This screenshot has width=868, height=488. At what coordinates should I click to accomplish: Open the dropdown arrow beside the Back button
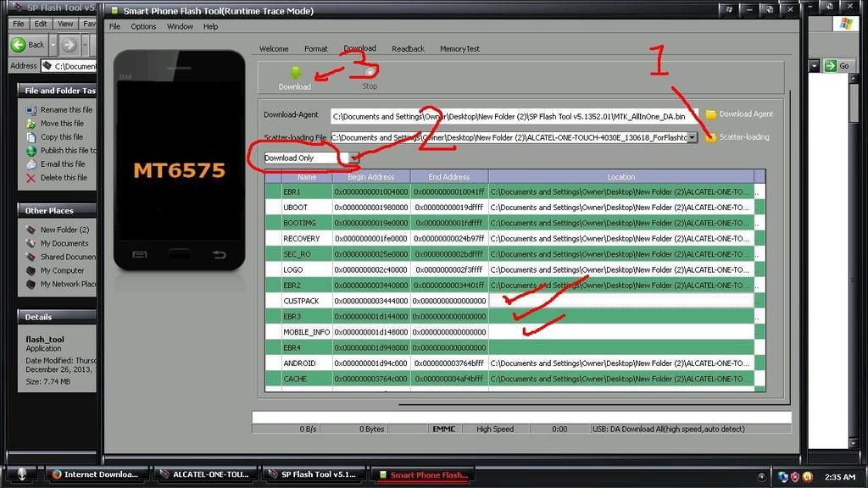(51, 45)
